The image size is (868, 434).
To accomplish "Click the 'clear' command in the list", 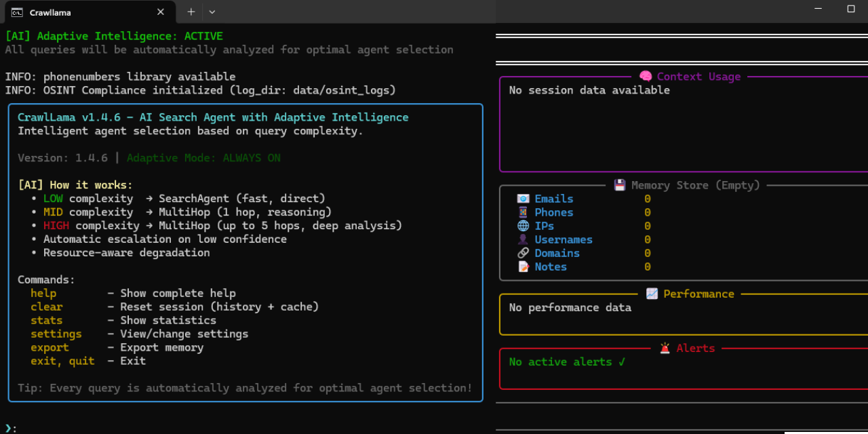I will (47, 307).
